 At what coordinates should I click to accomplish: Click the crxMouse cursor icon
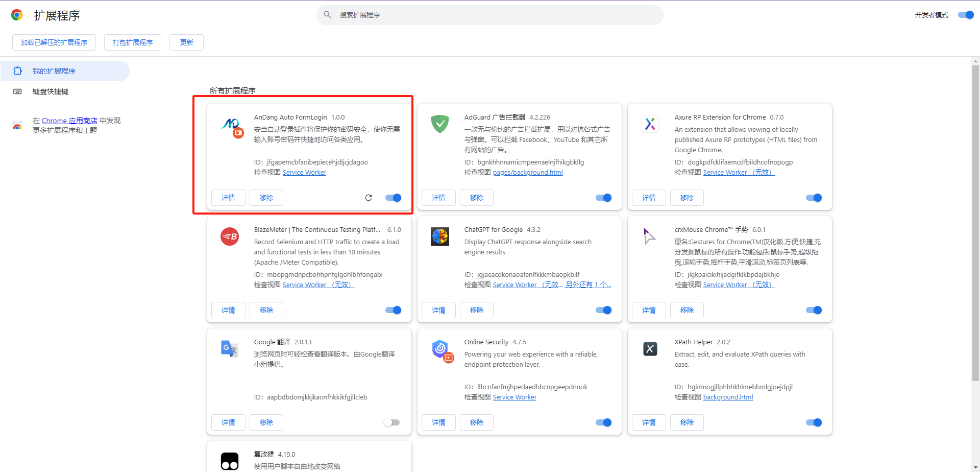coord(649,237)
